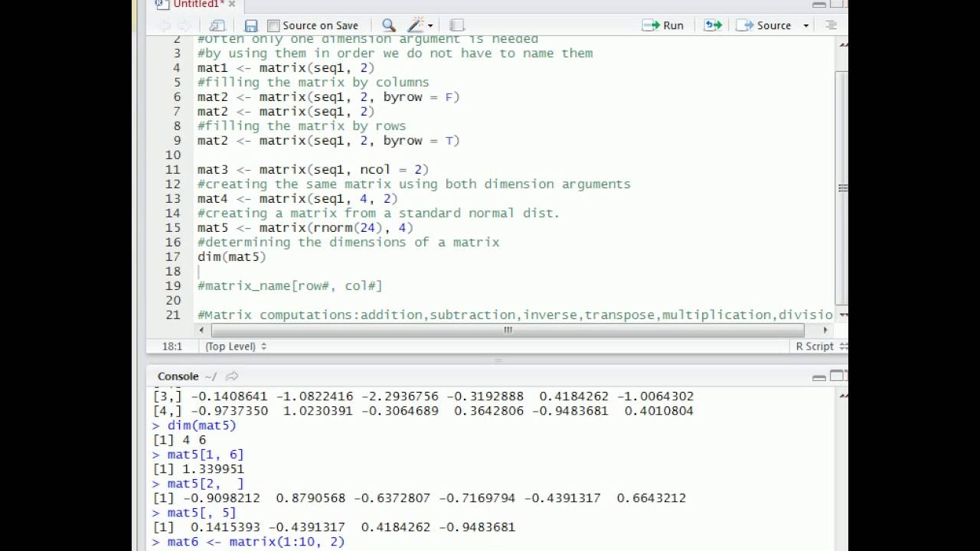Click the compile notebook icon
This screenshot has width=980, height=551.
(x=457, y=25)
